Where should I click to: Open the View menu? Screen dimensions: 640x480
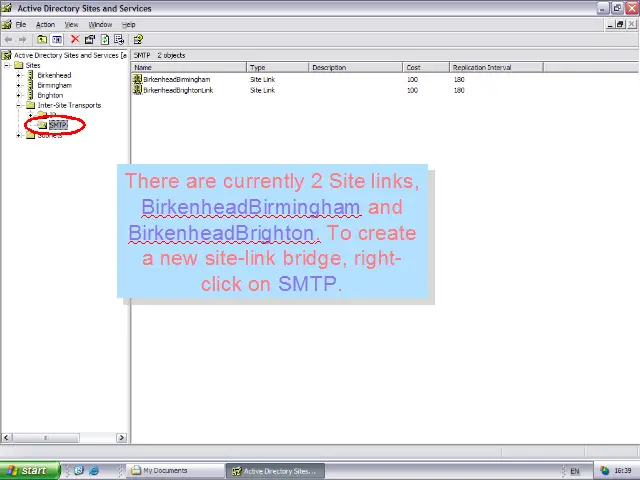tap(71, 24)
